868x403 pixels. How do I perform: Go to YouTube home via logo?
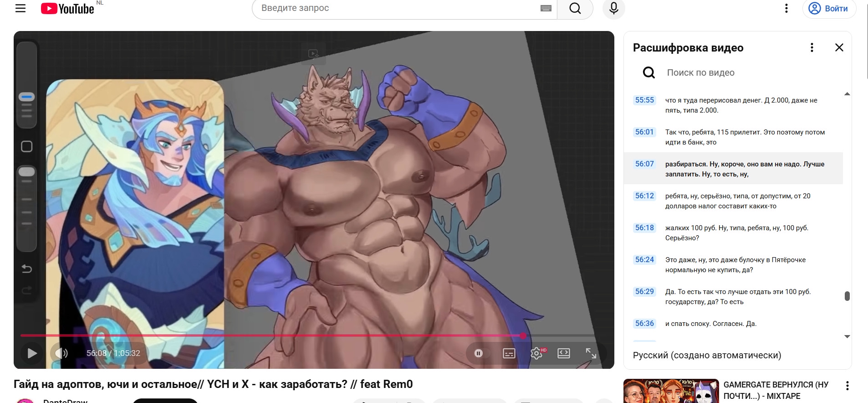[x=67, y=9]
